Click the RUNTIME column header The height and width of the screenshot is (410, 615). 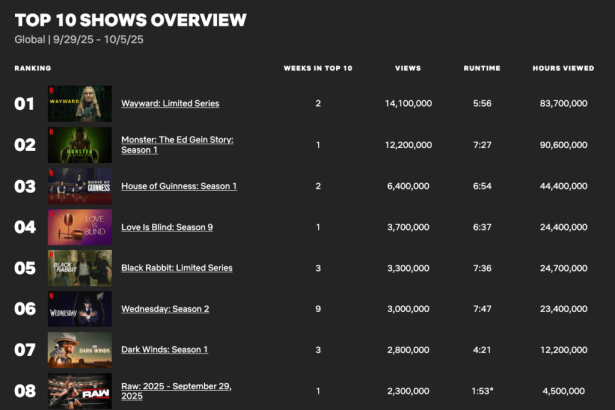click(x=482, y=68)
